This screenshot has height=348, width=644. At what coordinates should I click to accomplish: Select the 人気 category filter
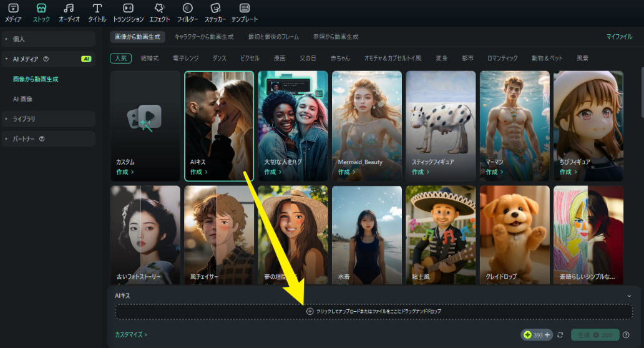(x=121, y=58)
